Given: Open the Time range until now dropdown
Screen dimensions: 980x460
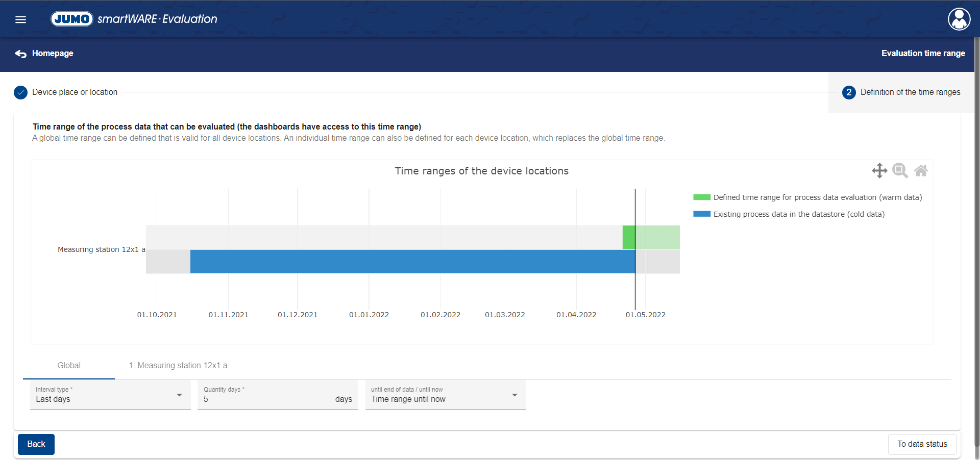Looking at the screenshot, I should coord(445,395).
